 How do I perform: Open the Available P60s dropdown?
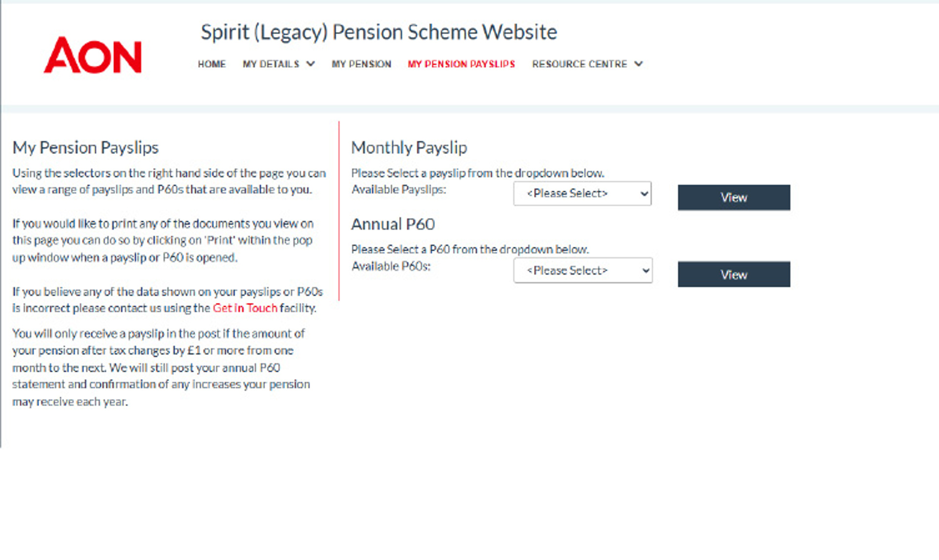tap(582, 270)
